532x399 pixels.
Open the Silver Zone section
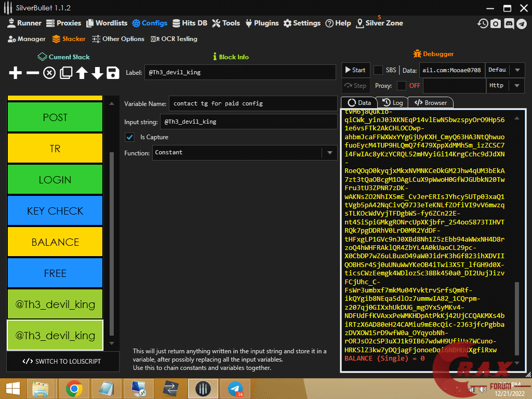(380, 23)
